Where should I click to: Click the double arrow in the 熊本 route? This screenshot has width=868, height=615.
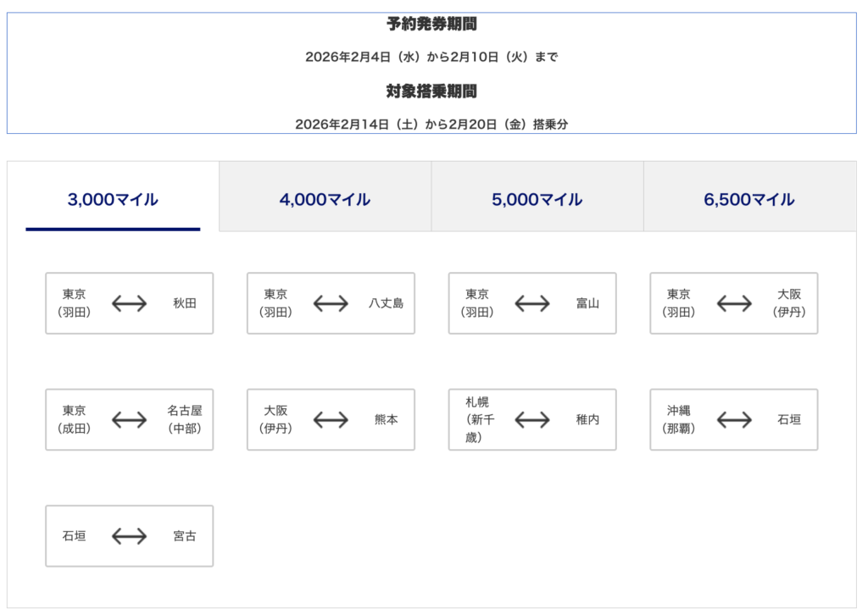pos(331,419)
